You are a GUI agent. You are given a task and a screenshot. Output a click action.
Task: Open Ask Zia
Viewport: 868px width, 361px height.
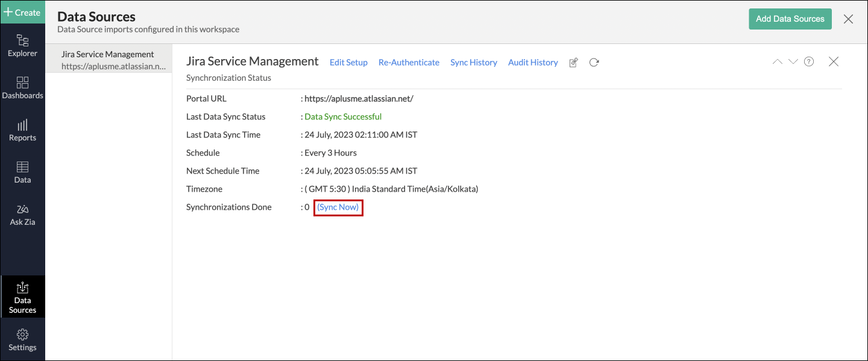22,214
